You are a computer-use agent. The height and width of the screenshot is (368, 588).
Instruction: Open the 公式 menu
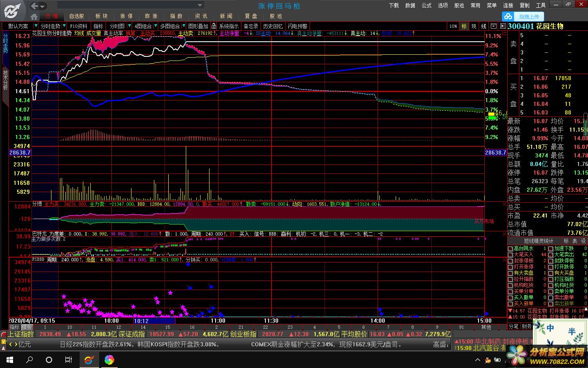(x=426, y=5)
